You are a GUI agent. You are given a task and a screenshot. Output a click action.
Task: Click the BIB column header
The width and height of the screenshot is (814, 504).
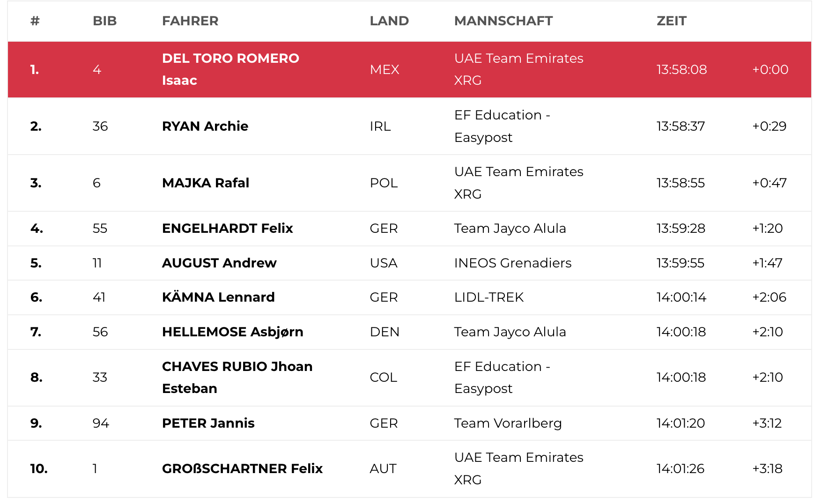[104, 21]
